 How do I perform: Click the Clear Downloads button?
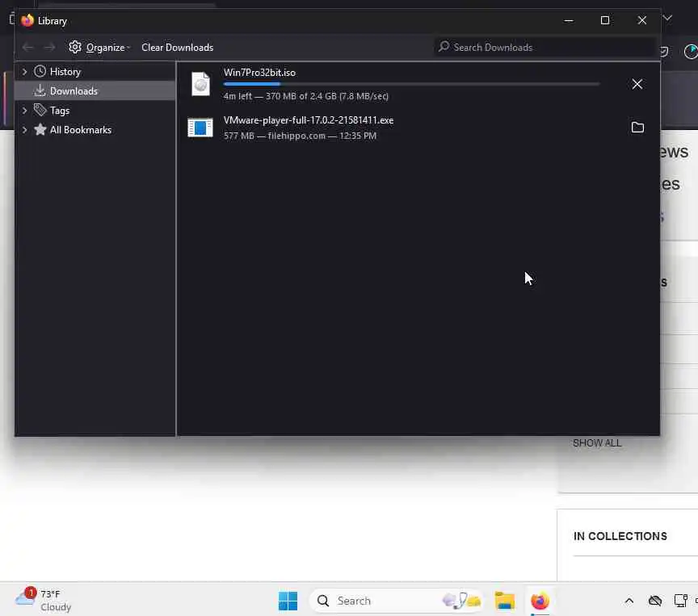[177, 48]
